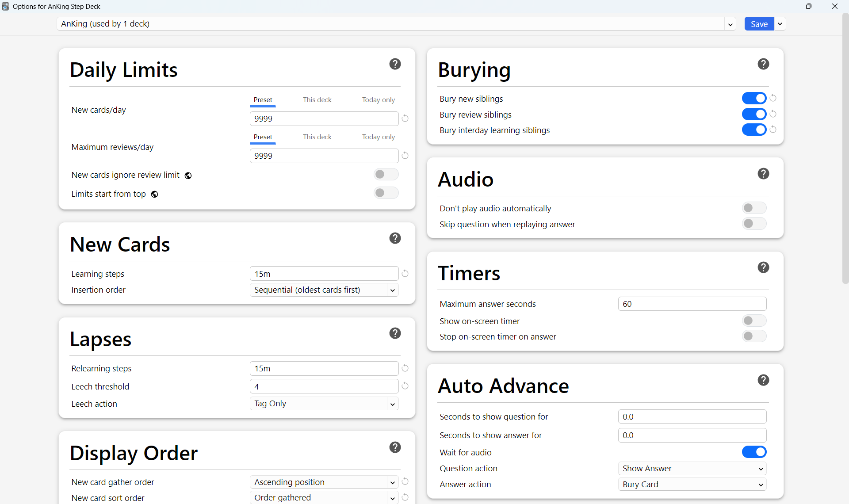Click globe icon beside Limits start from top
Viewport: 849px width, 504px height.
[x=154, y=195]
